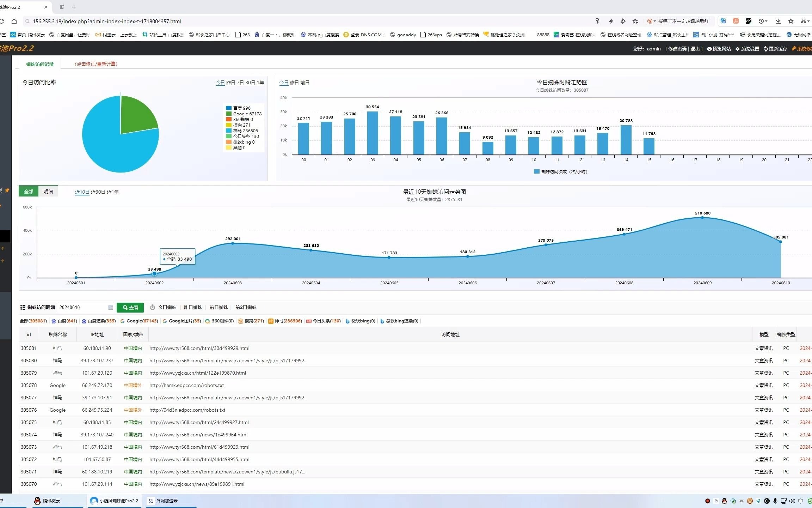812x508 pixels.
Task: Toggle 神马 legend swatch in pie chart
Action: pos(229,131)
